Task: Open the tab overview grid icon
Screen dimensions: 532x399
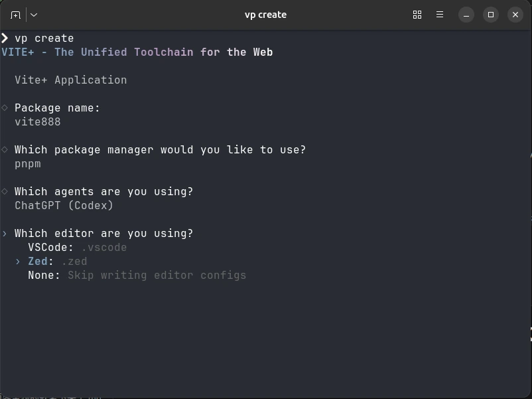Action: coord(417,15)
